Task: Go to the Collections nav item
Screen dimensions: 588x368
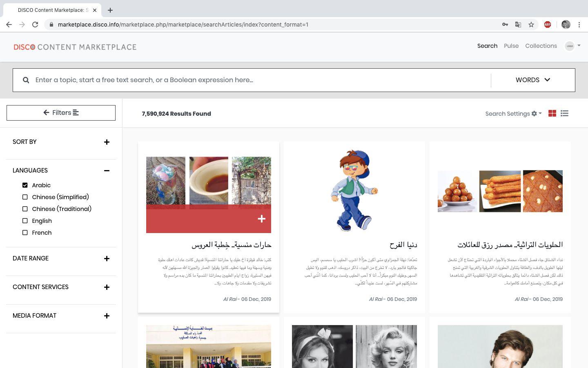Action: click(541, 46)
